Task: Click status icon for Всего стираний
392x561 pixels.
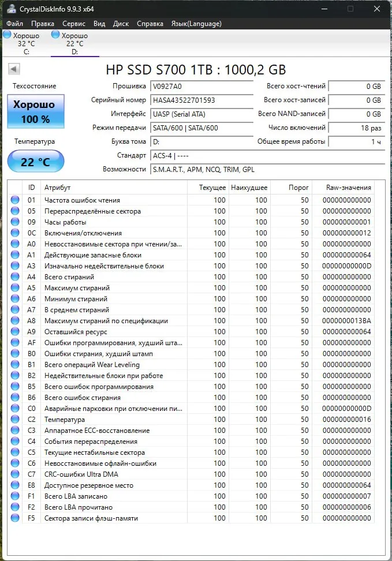Action: pyautogui.click(x=15, y=277)
